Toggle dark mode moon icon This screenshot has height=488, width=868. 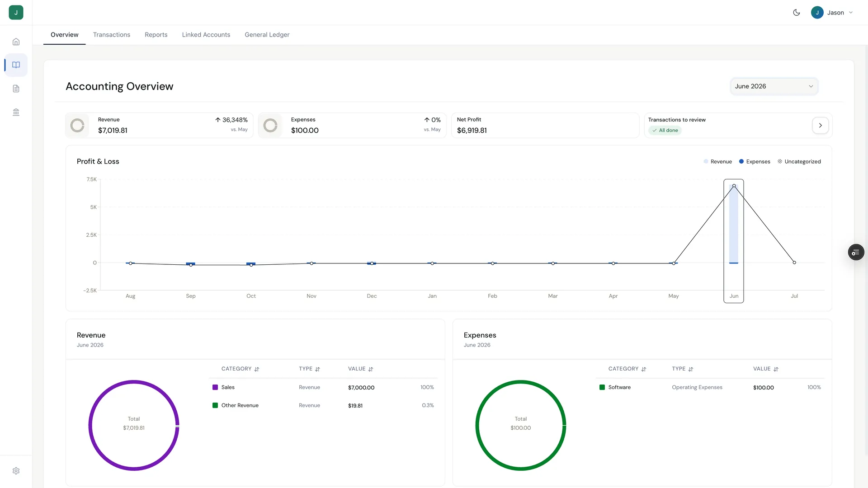pyautogui.click(x=797, y=13)
